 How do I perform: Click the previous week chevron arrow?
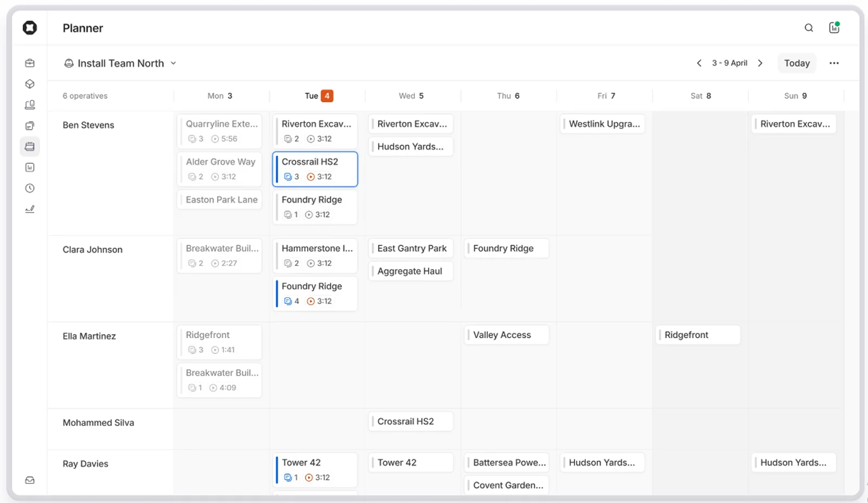[x=699, y=63]
